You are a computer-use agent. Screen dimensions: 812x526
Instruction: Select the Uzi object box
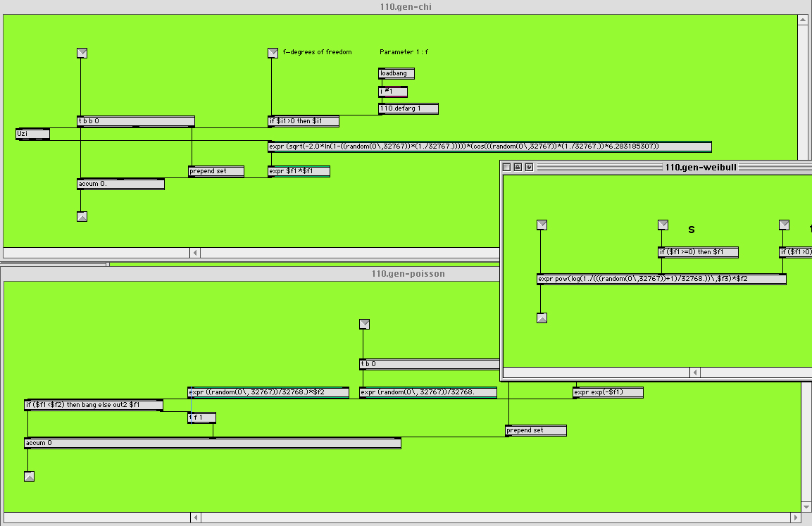[33, 134]
